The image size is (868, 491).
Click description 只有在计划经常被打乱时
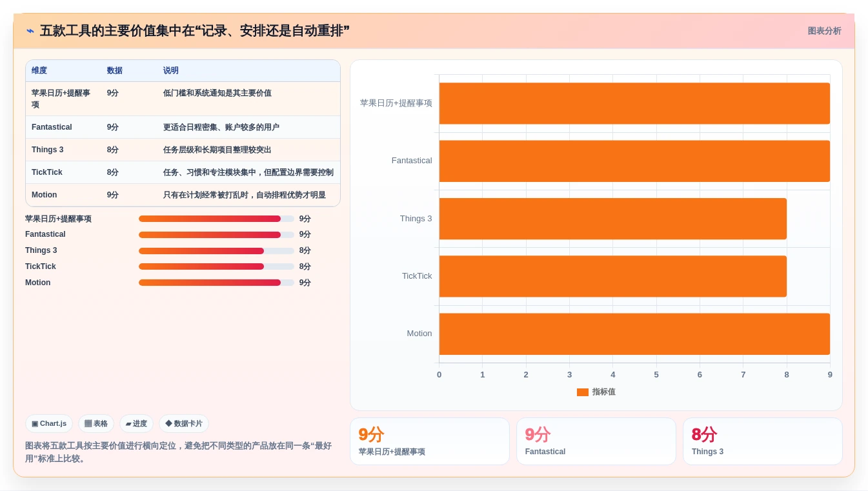(245, 195)
